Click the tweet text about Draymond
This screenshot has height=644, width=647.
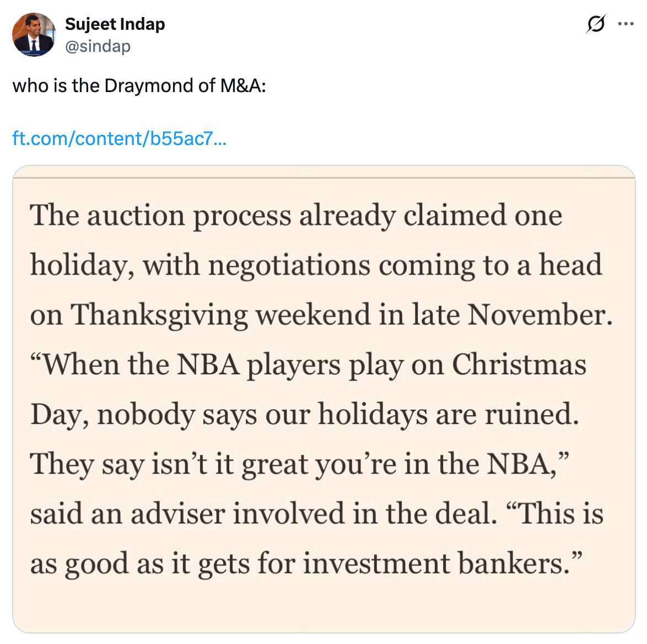tap(139, 86)
